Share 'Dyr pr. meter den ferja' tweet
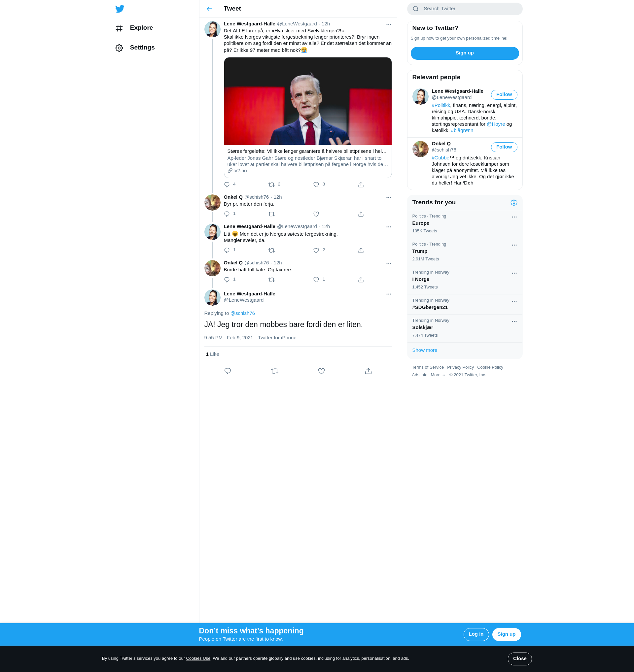 (361, 214)
